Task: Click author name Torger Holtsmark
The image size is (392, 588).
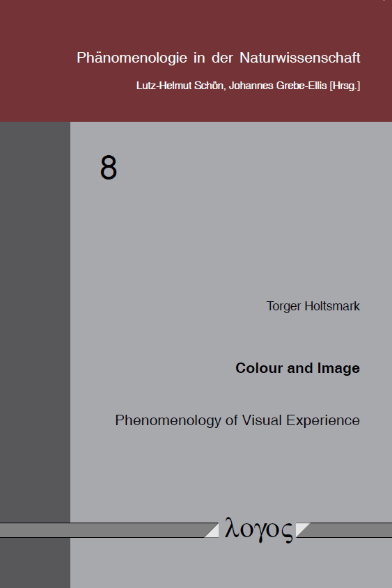Action: click(x=313, y=306)
